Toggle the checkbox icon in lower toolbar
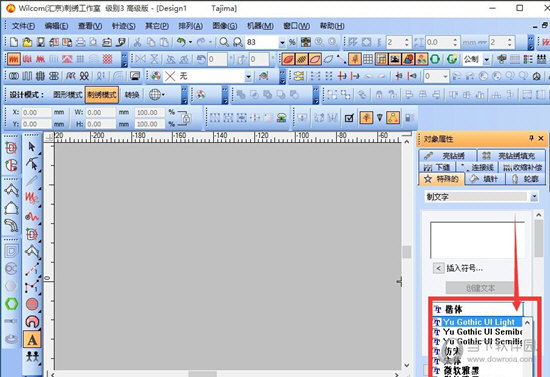The height and width of the screenshot is (377, 550). [349, 118]
